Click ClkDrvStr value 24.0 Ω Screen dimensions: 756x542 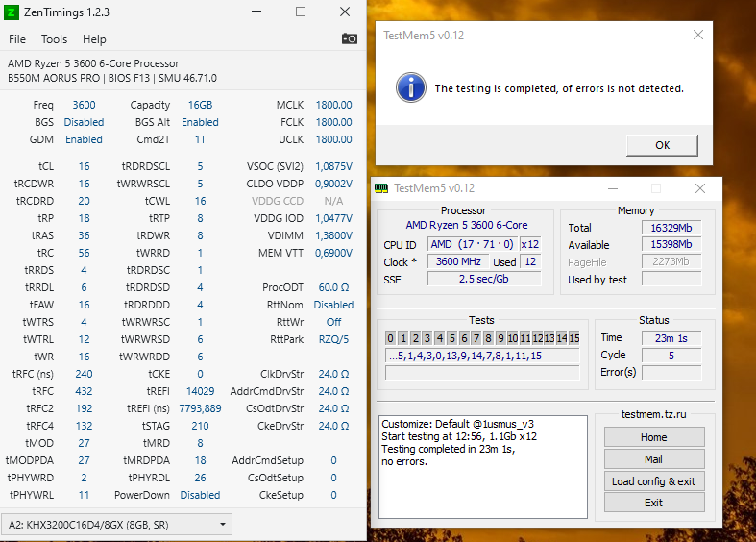333,374
